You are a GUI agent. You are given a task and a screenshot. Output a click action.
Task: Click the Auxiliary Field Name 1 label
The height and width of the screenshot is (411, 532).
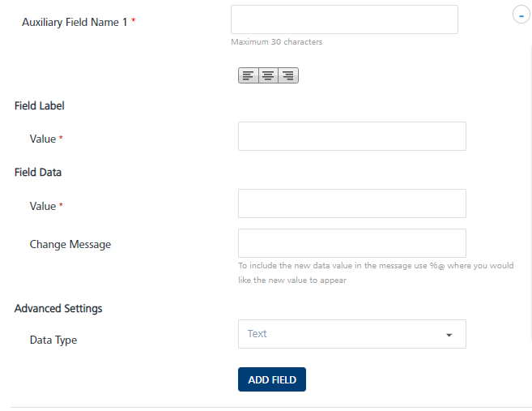pyautogui.click(x=74, y=22)
